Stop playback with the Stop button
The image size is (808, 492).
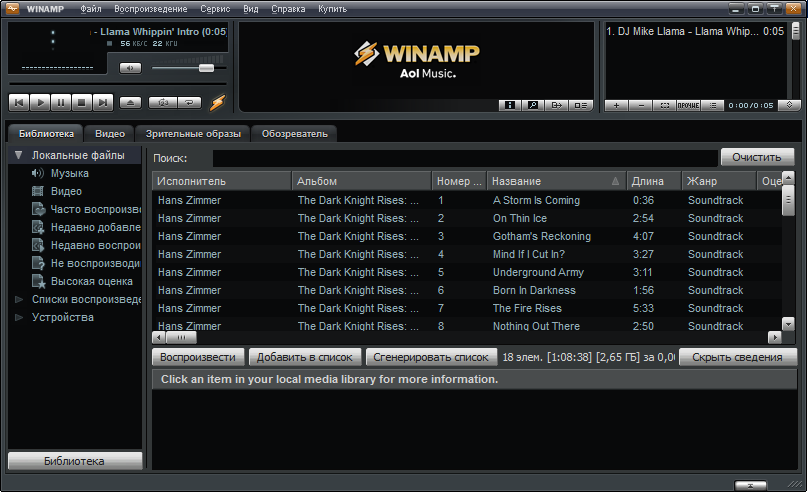81,103
